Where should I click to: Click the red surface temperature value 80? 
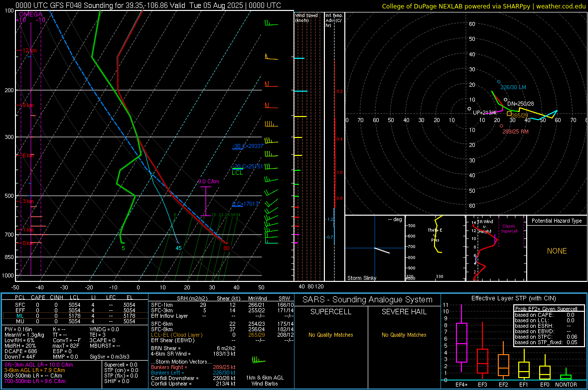coord(226,248)
